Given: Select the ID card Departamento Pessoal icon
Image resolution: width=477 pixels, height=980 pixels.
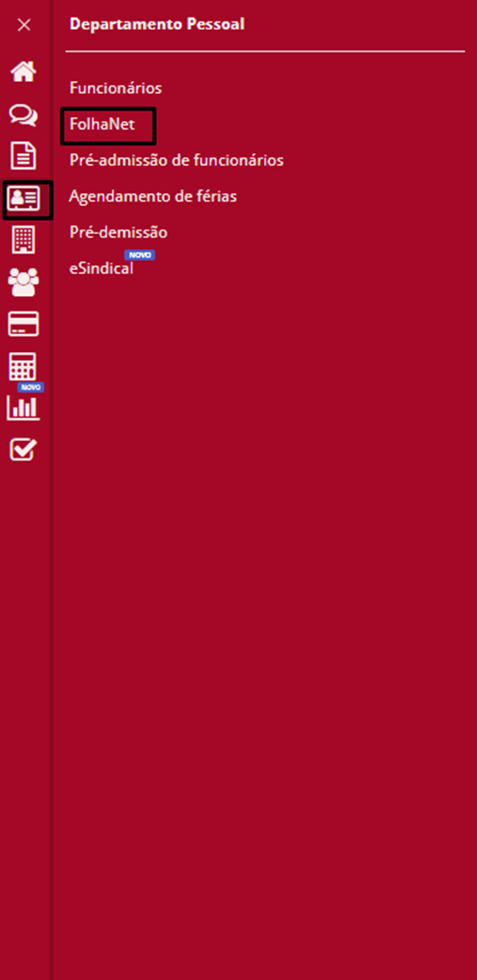Looking at the screenshot, I should pos(24,199).
